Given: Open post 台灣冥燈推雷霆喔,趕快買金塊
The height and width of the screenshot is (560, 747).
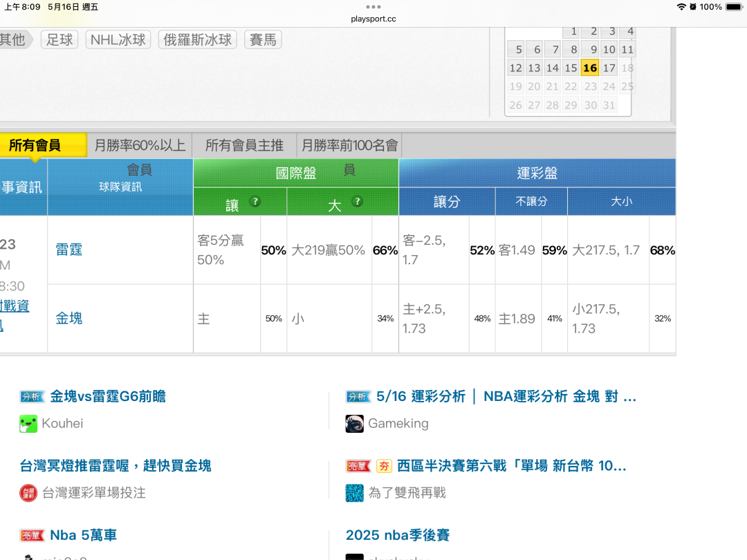Looking at the screenshot, I should click(116, 466).
